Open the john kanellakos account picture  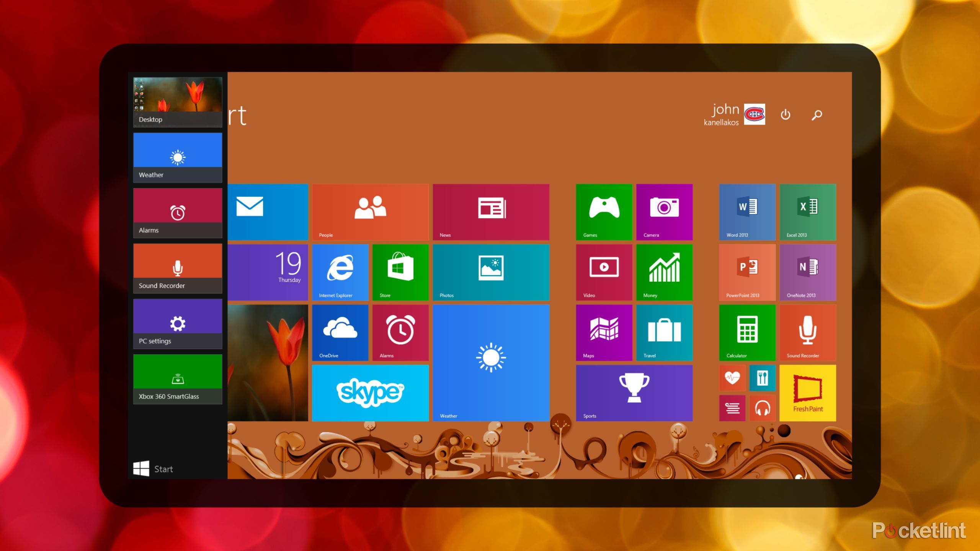tap(755, 114)
